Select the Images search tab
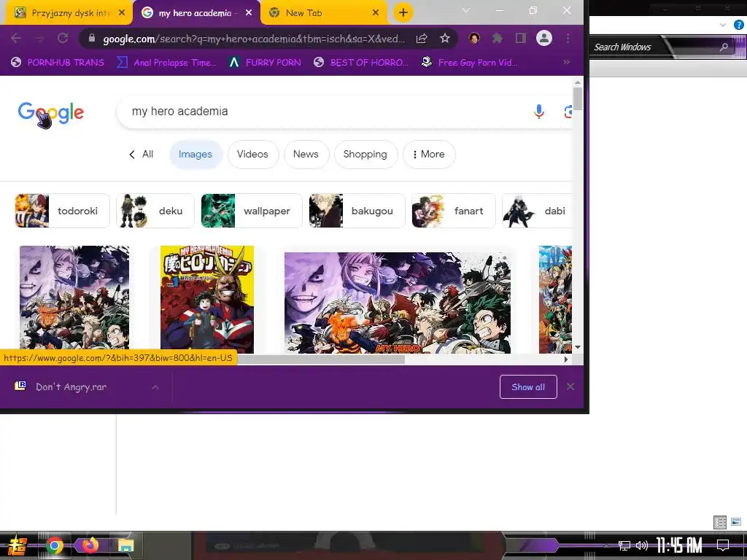747x560 pixels. 196,155
